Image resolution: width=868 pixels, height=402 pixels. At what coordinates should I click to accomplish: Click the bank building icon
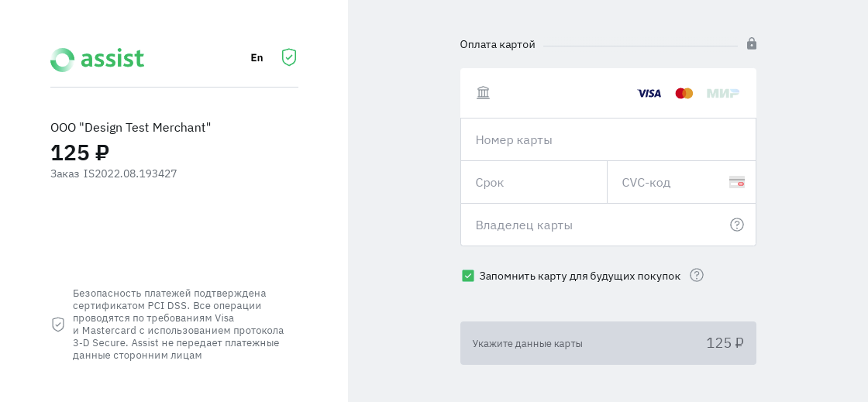pos(483,93)
